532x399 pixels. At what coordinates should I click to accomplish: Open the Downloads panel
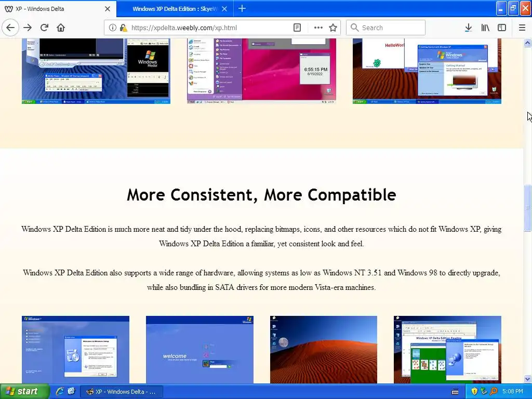[468, 28]
